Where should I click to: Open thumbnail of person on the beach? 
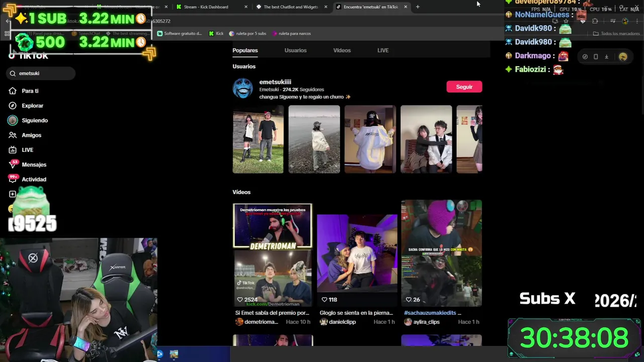point(314,139)
